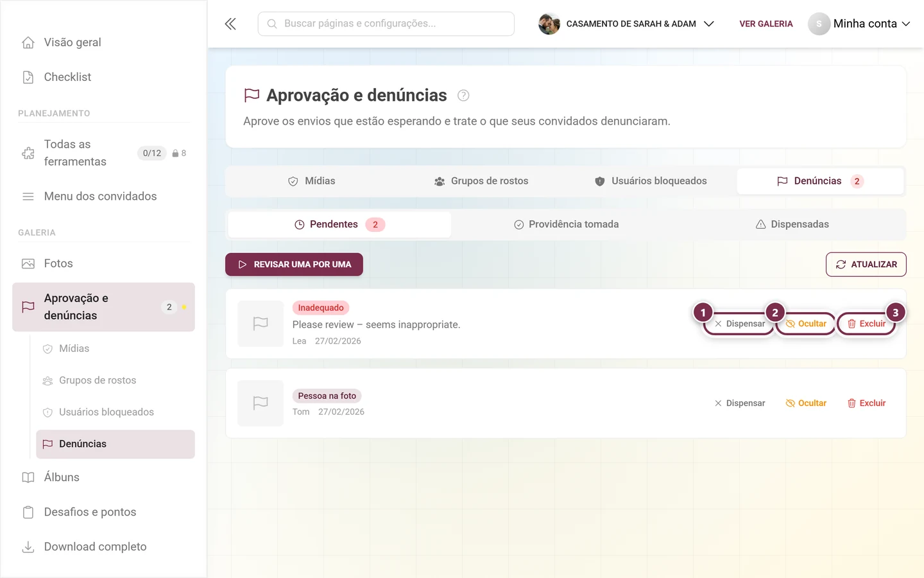Viewport: 924px width, 578px height.
Task: Click the REVISAR UMA POR UMA button
Action: tap(294, 265)
